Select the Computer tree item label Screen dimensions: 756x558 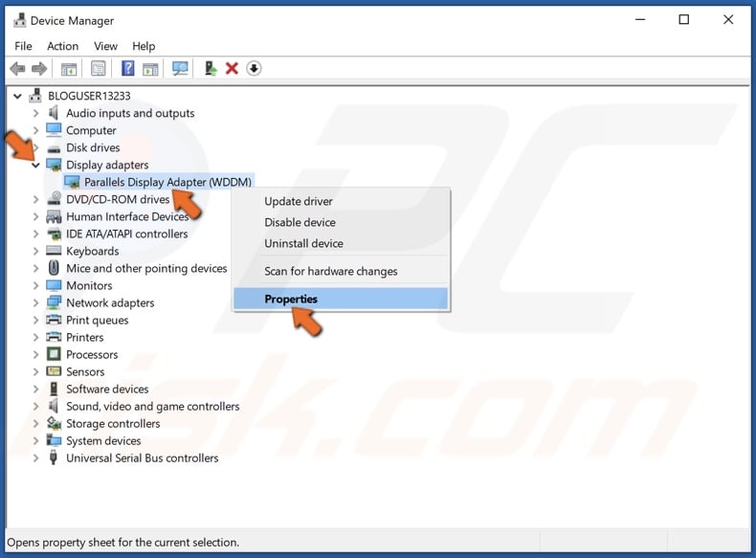pyautogui.click(x=91, y=131)
